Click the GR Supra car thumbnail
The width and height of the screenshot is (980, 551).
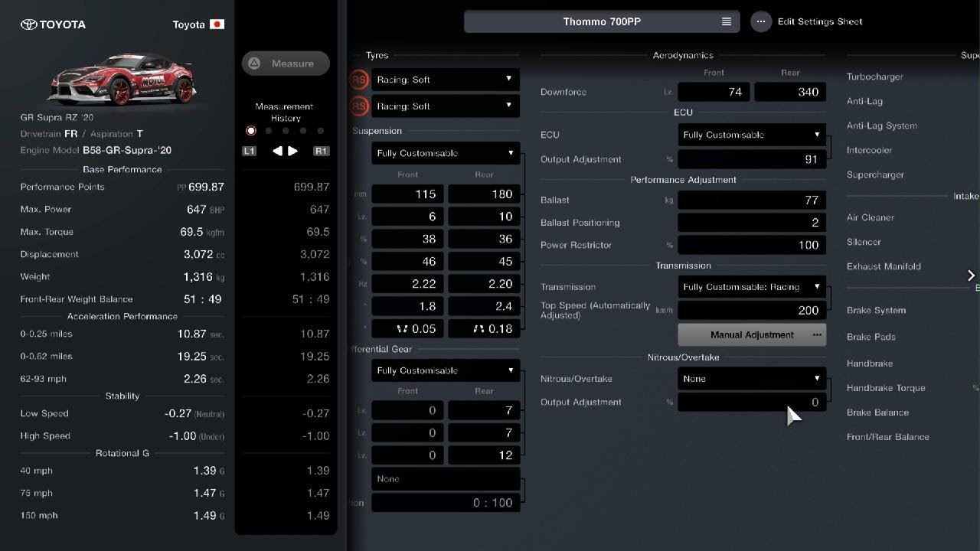122,78
